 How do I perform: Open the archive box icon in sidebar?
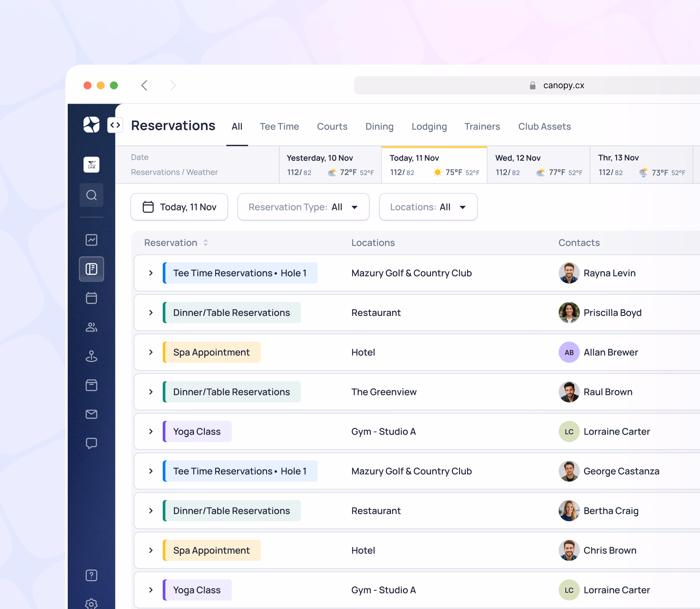[x=91, y=385]
